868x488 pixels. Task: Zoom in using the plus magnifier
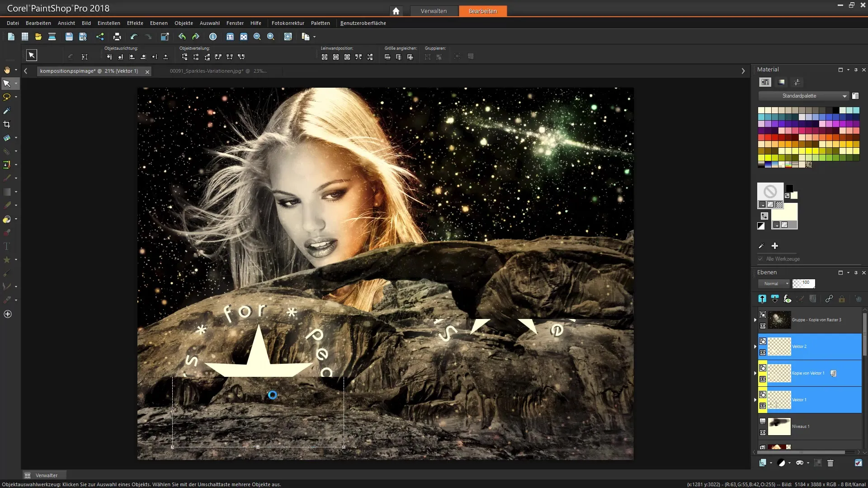click(271, 37)
